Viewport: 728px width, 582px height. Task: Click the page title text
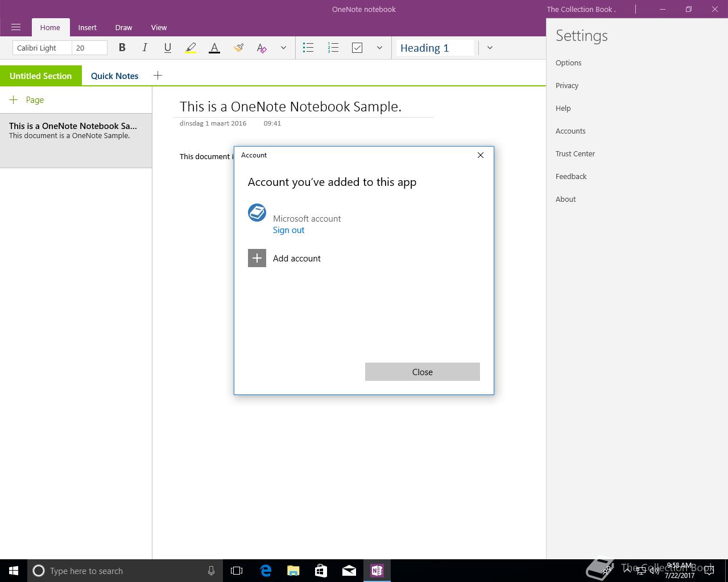click(x=291, y=106)
